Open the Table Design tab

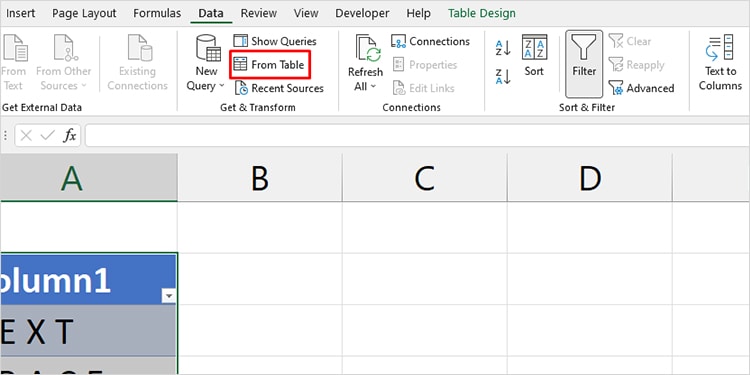(482, 13)
